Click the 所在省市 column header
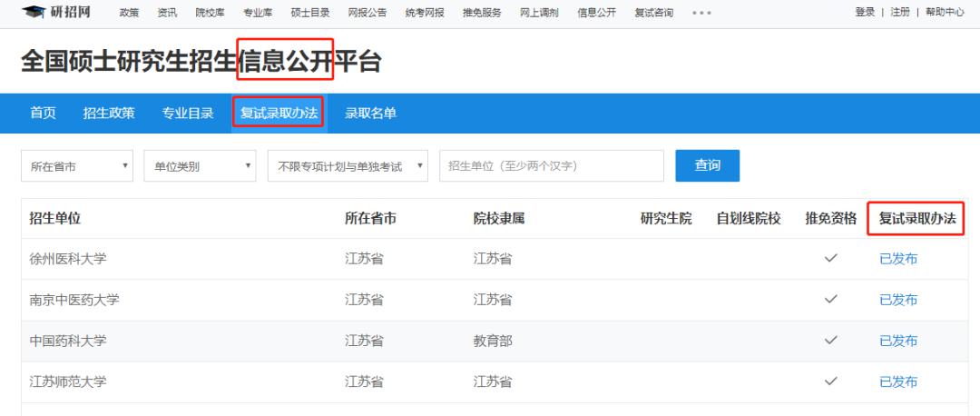The height and width of the screenshot is (416, 980). pyautogui.click(x=370, y=218)
